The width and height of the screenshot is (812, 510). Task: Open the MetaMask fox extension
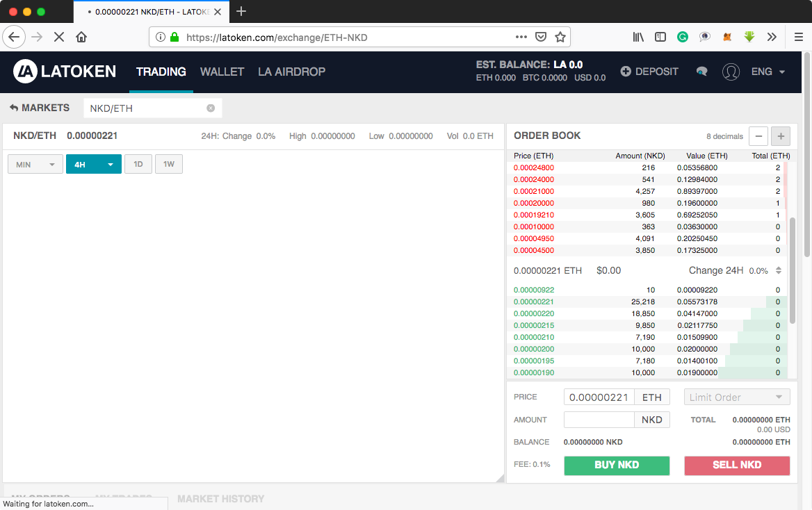point(727,37)
